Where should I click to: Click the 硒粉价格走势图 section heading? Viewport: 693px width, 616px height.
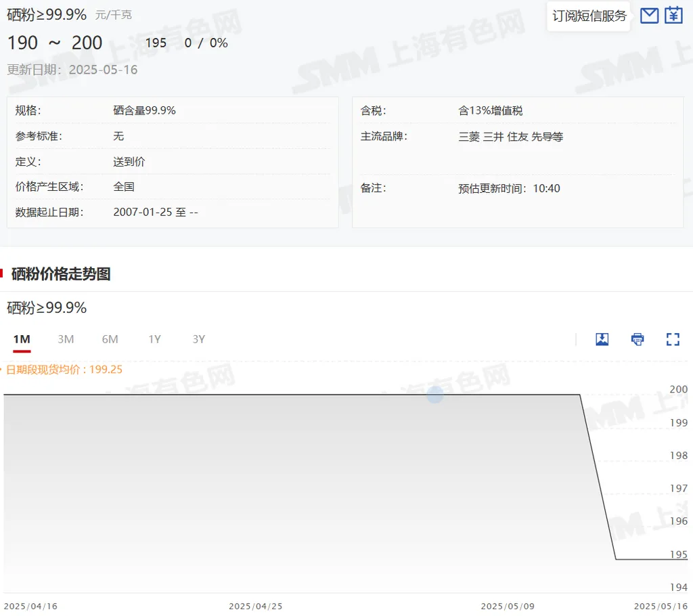[x=61, y=274]
